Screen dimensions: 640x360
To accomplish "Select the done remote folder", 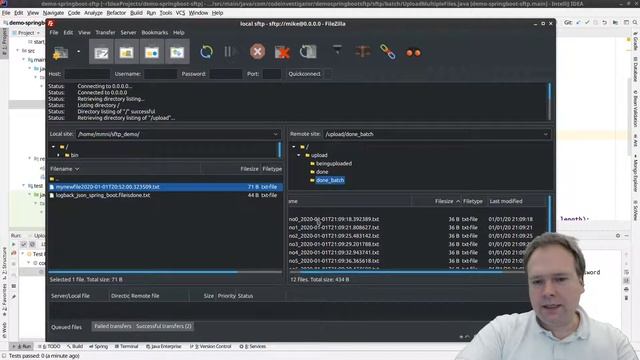I will (x=322, y=172).
